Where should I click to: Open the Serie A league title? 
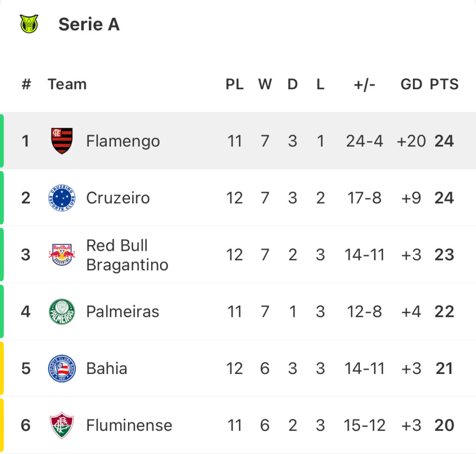89,24
